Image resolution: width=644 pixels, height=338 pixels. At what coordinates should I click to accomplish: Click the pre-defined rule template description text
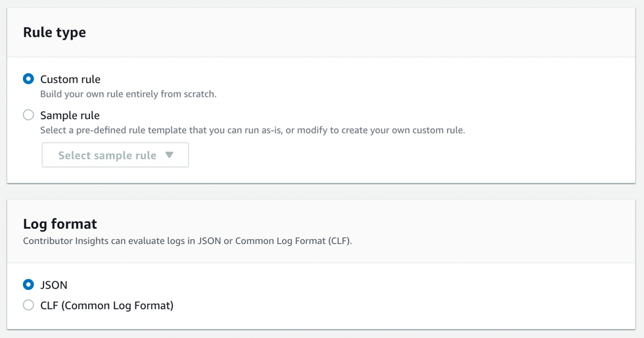point(252,130)
